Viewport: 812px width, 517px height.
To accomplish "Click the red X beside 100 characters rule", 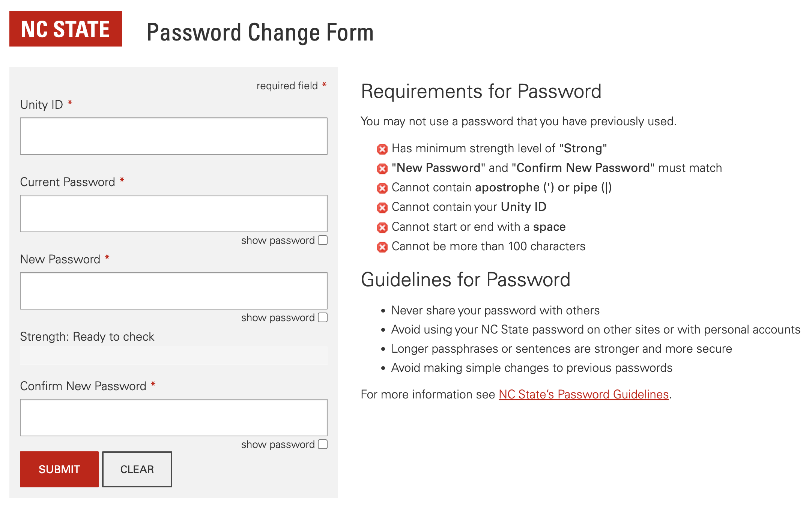I will point(382,247).
